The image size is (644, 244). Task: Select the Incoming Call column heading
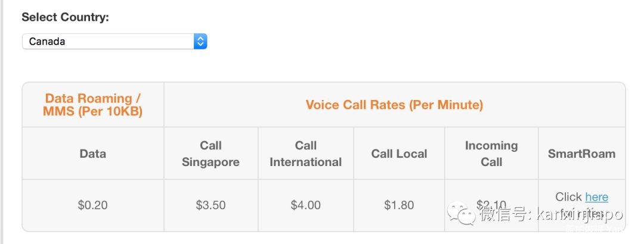click(x=491, y=154)
